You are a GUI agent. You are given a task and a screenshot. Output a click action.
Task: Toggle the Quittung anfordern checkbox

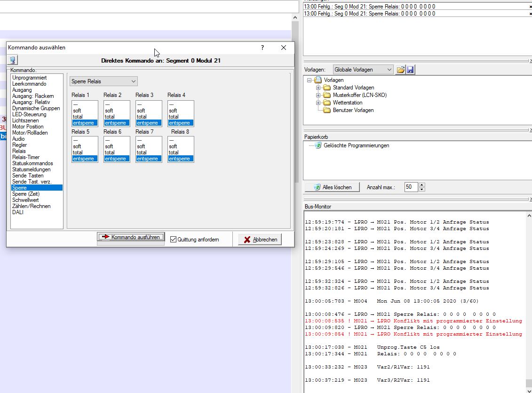(x=174, y=240)
